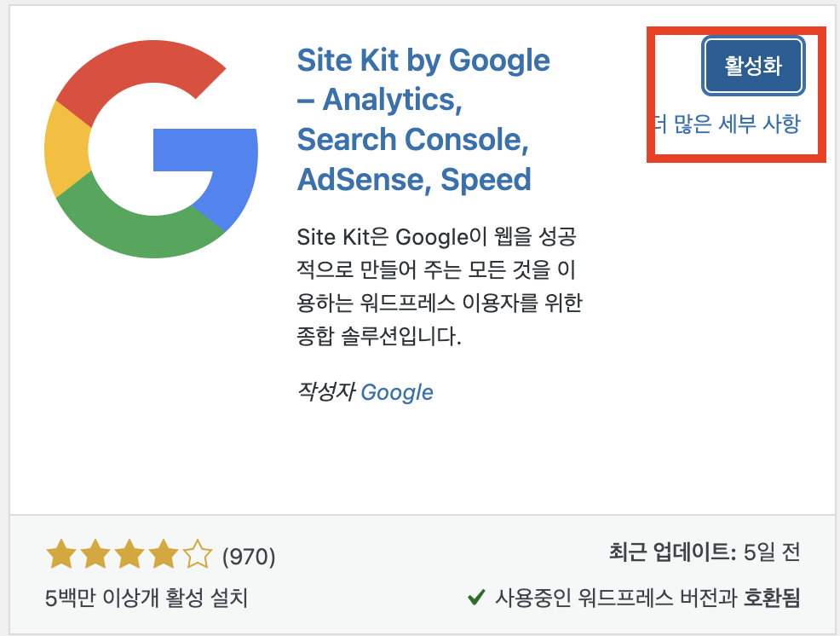Click the bold 호환됨 text
The height and width of the screenshot is (636, 840).
pos(772,597)
